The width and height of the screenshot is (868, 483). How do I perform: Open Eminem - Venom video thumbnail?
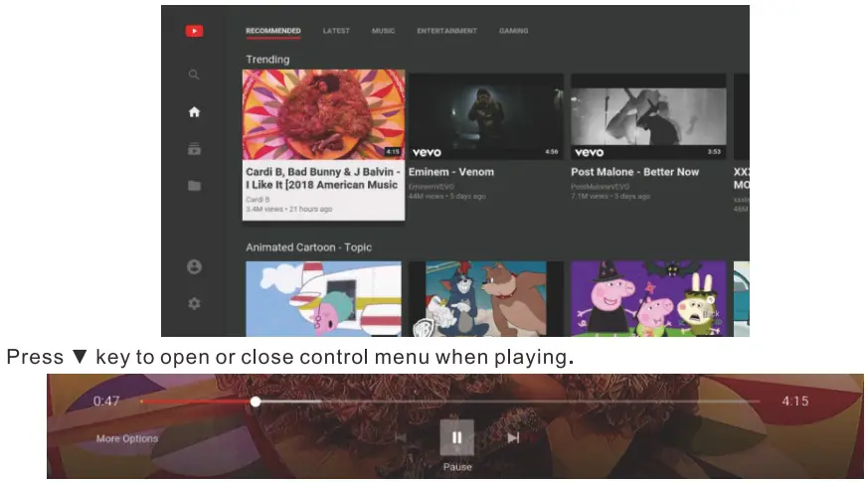485,117
